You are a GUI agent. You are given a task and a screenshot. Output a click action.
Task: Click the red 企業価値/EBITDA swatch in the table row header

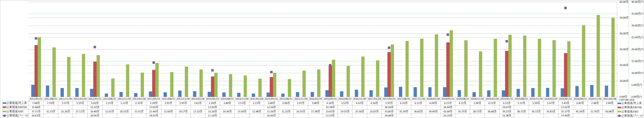tap(5, 107)
